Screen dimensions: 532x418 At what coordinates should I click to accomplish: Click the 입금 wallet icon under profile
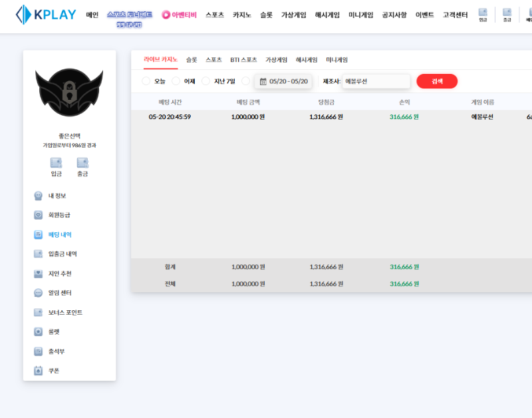[56, 162]
